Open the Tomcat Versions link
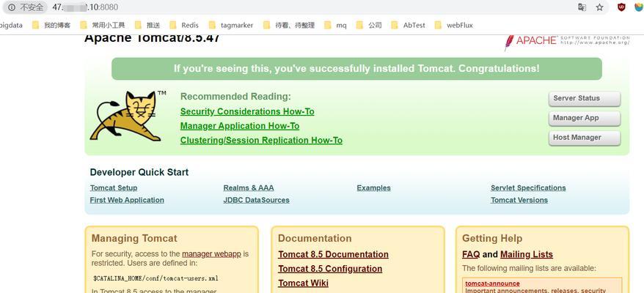 (519, 200)
